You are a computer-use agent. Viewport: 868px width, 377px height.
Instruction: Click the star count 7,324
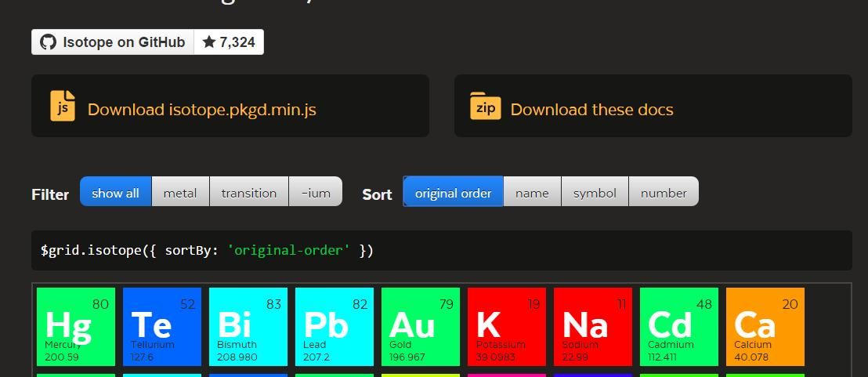pos(229,42)
